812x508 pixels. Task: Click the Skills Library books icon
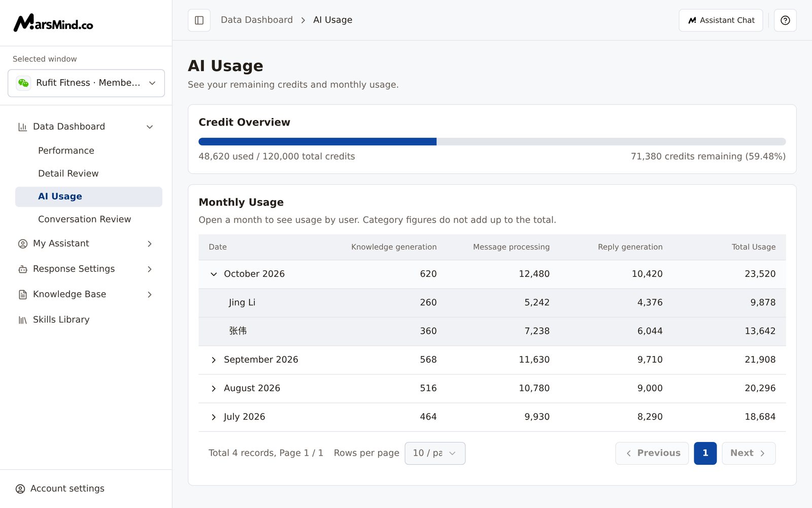23,320
